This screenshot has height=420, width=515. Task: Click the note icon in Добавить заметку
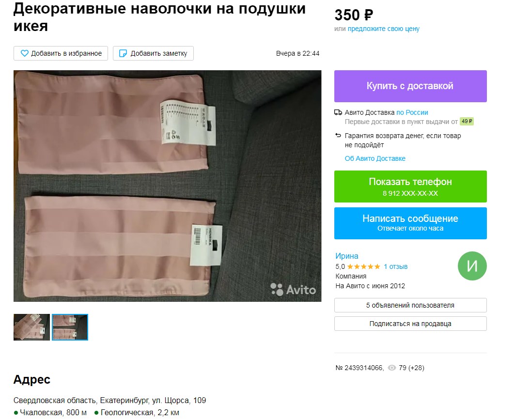point(123,53)
